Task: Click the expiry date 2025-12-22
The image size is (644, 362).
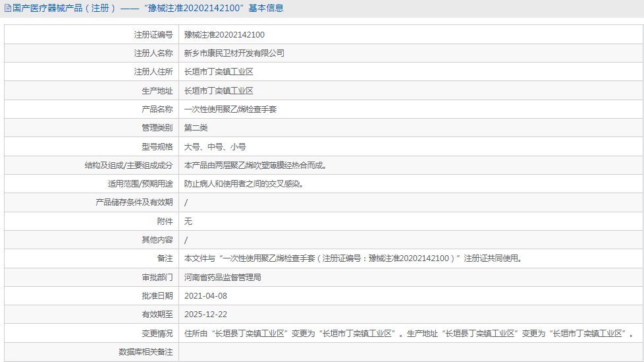Action: click(x=205, y=315)
